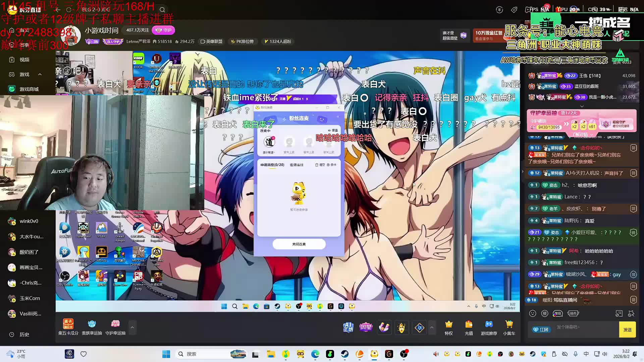Open Microsoft Edge from the taskbar
Screen dimensions: 644x362
pyautogui.click(x=315, y=354)
